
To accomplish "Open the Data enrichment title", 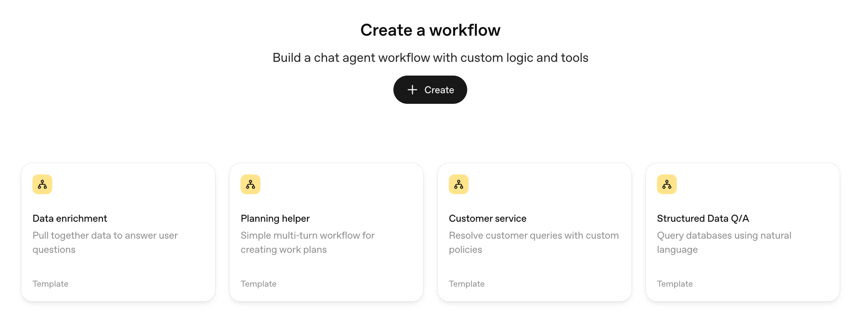I will click(x=70, y=218).
